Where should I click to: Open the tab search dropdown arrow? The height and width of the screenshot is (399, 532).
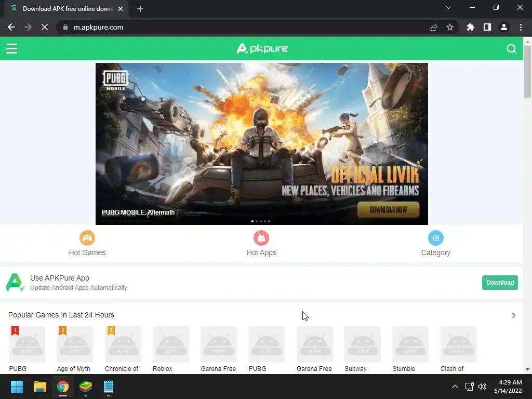click(448, 7)
